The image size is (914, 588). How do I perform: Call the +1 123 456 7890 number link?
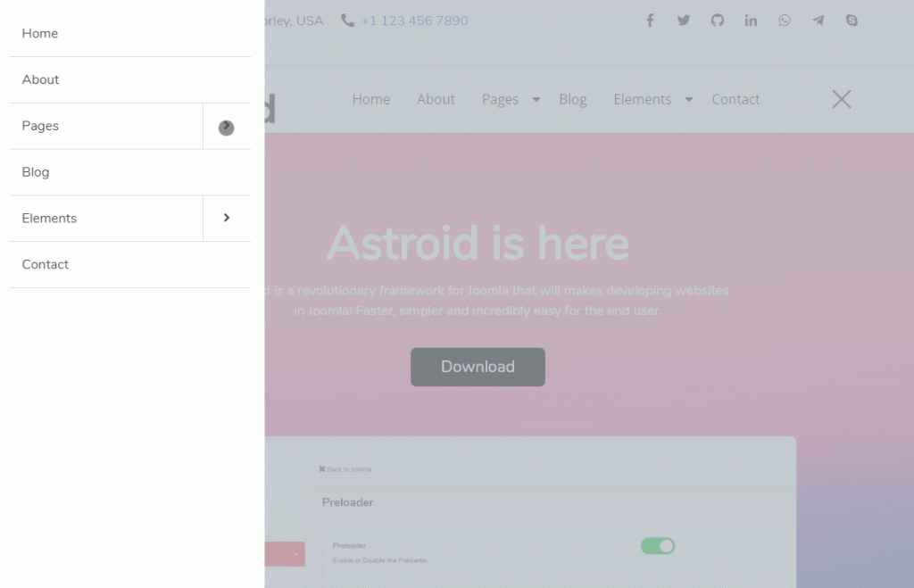coord(414,21)
